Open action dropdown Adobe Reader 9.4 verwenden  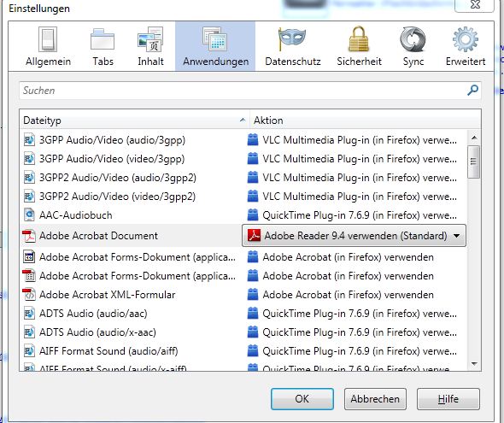click(x=354, y=236)
